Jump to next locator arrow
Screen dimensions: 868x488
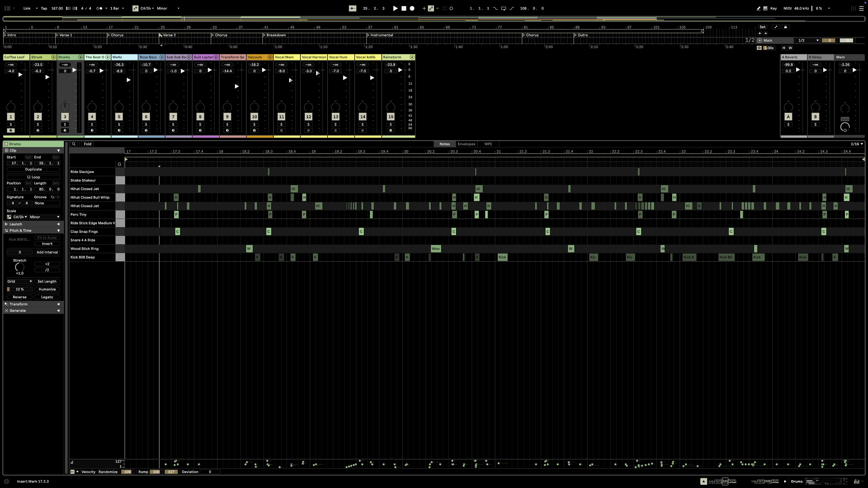click(x=765, y=33)
